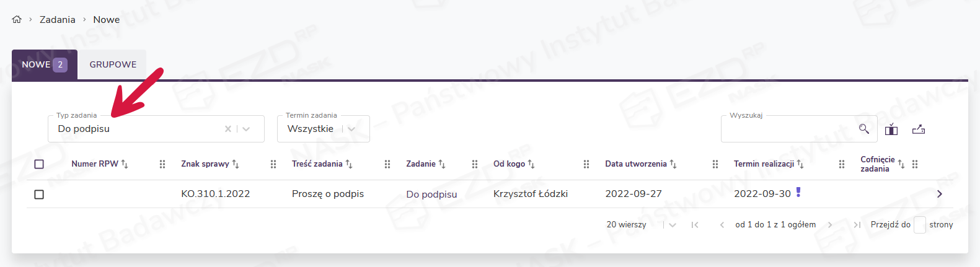Toggle the select-all header checkbox
The height and width of the screenshot is (267, 980).
(x=39, y=164)
